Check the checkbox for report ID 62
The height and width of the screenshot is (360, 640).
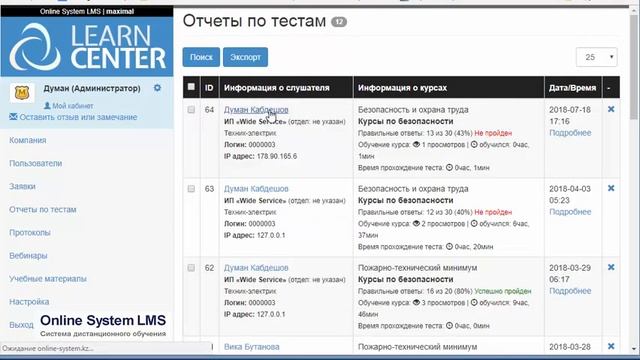(191, 268)
